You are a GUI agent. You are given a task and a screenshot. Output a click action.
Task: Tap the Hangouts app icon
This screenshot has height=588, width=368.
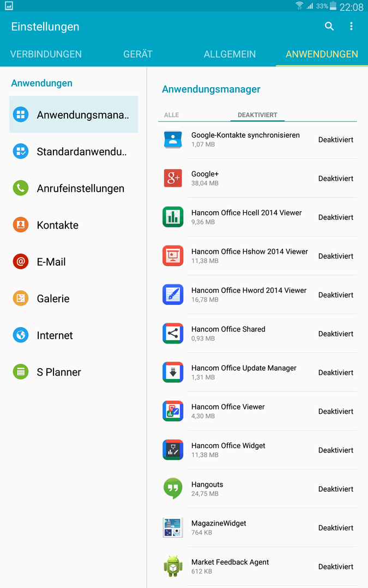[173, 488]
